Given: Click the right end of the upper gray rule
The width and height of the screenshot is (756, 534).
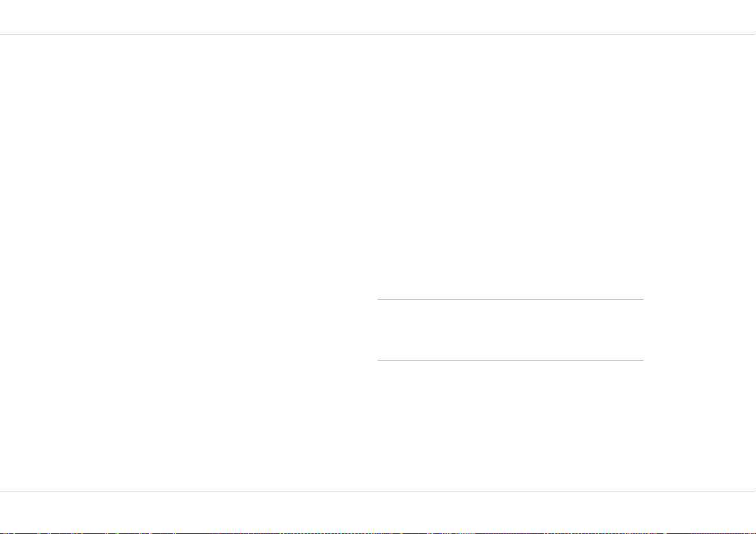Looking at the screenshot, I should [643, 299].
